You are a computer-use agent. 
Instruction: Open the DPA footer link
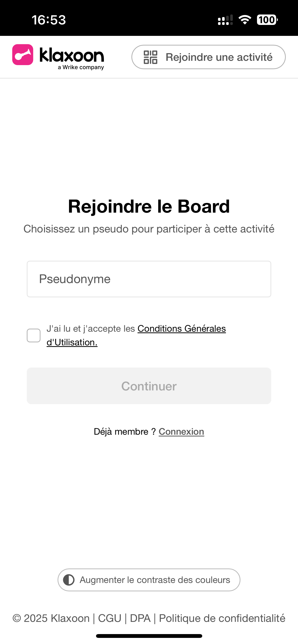click(x=140, y=618)
